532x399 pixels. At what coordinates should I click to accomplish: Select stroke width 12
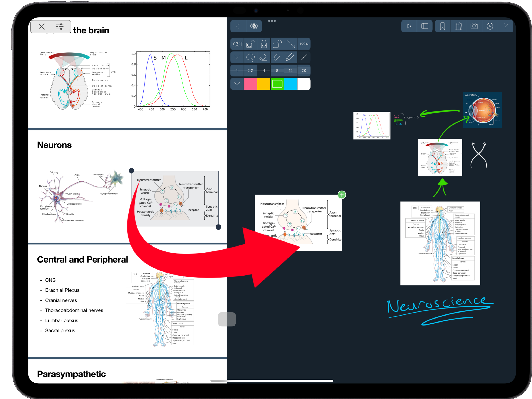click(x=290, y=70)
